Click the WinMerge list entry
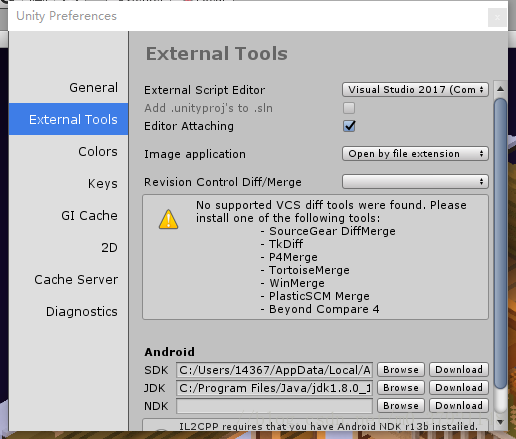Image resolution: width=516 pixels, height=439 pixels. pyautogui.click(x=297, y=283)
